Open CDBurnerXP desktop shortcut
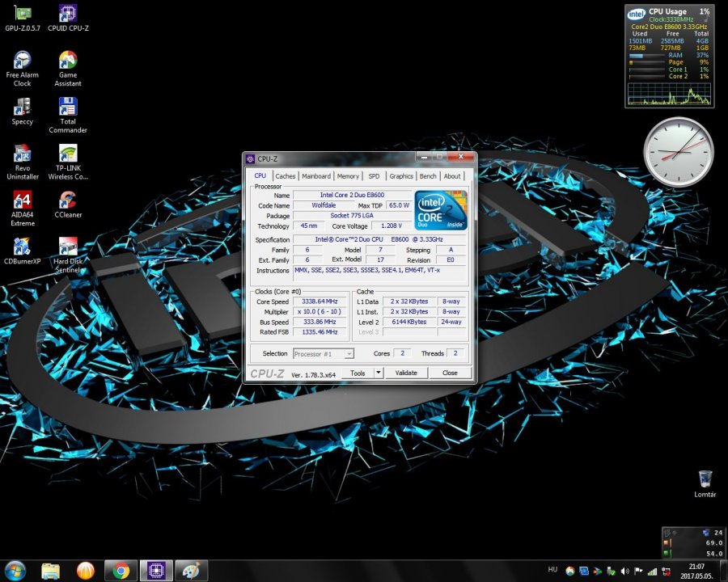 (x=23, y=247)
